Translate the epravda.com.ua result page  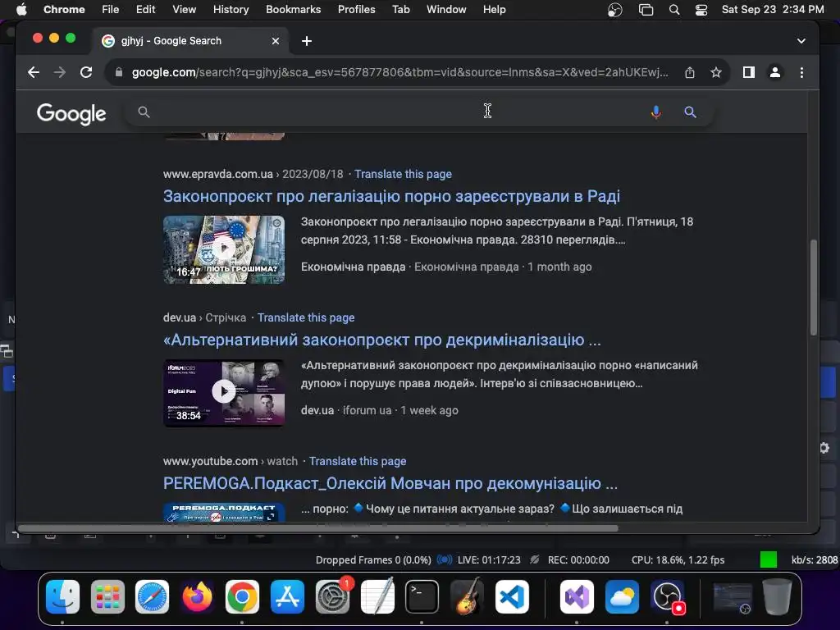[403, 174]
